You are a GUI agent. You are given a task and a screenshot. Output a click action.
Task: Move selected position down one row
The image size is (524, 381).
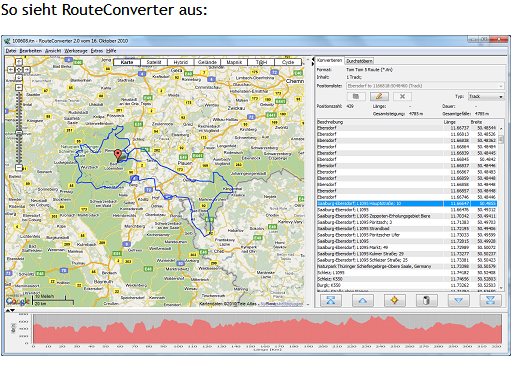[458, 300]
